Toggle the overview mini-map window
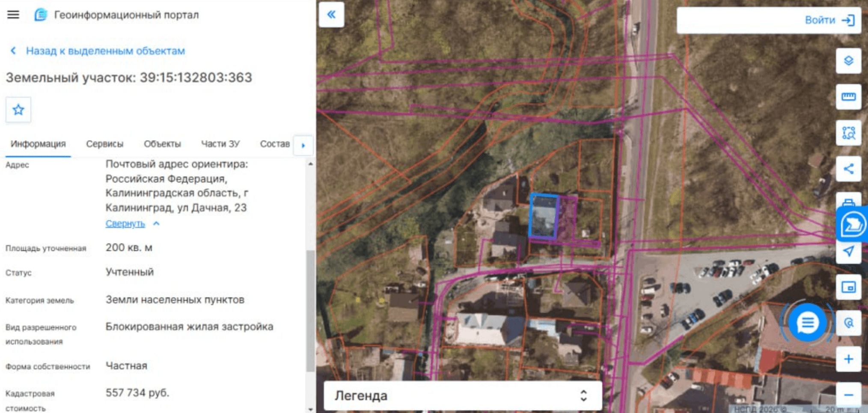 (x=848, y=287)
